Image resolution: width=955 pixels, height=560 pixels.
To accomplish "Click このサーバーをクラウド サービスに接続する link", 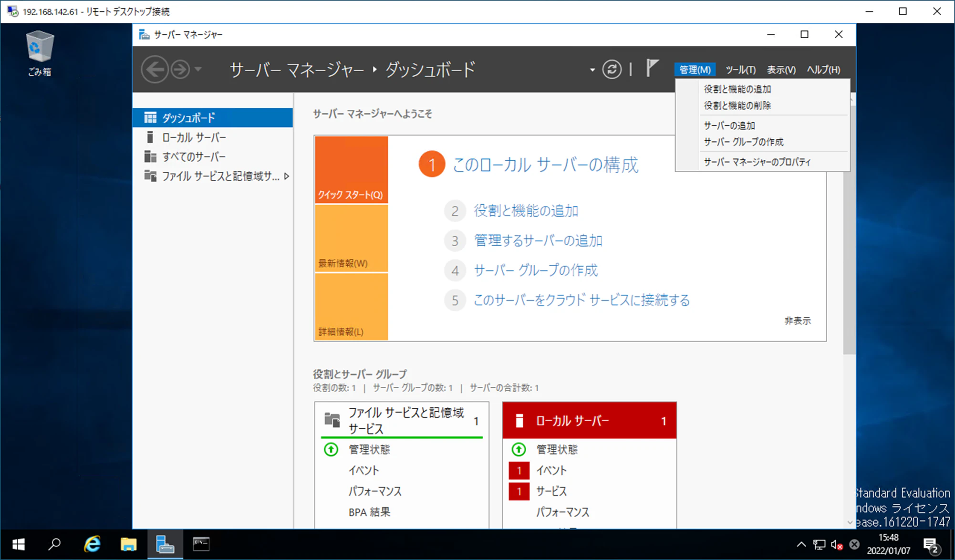I will [581, 301].
